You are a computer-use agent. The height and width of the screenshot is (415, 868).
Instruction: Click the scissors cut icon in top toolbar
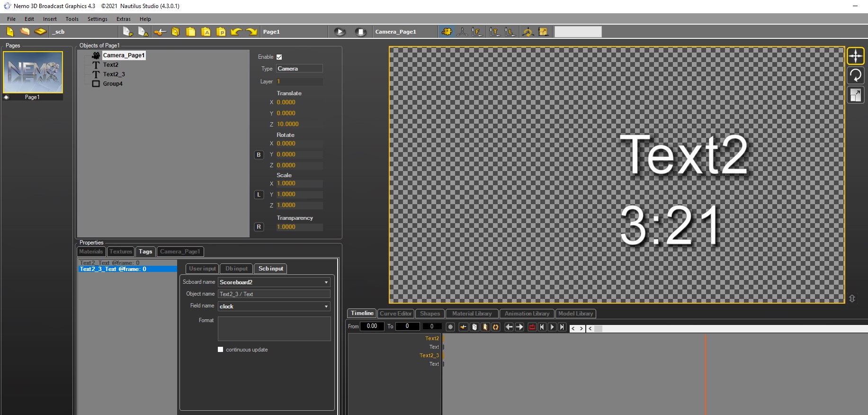click(x=160, y=32)
